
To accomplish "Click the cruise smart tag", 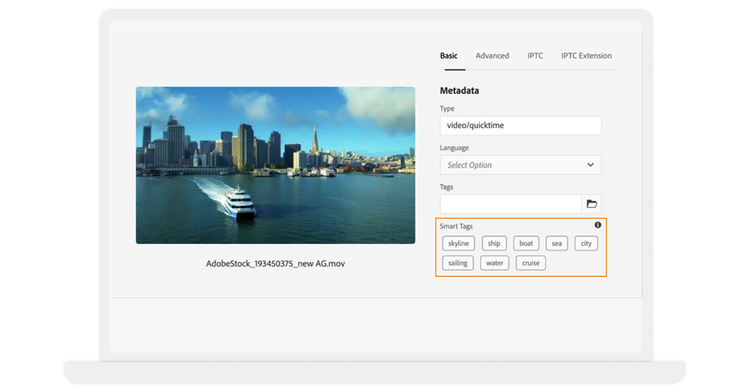I will (531, 263).
